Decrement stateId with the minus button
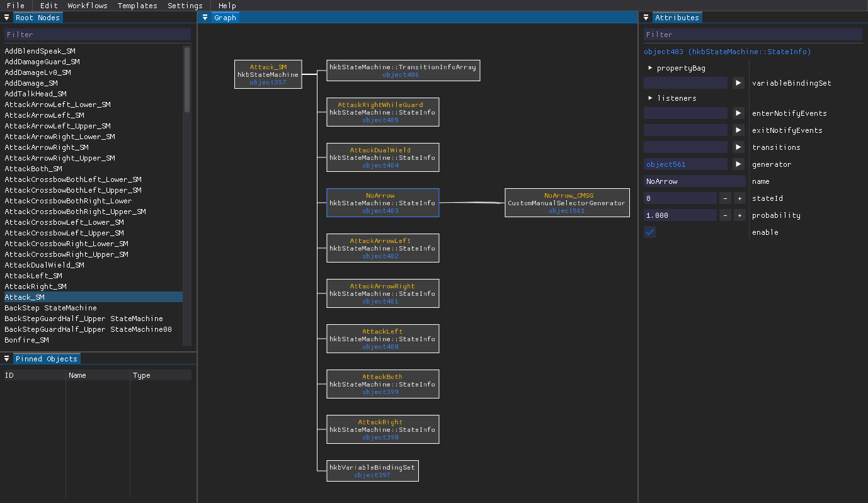 [725, 198]
